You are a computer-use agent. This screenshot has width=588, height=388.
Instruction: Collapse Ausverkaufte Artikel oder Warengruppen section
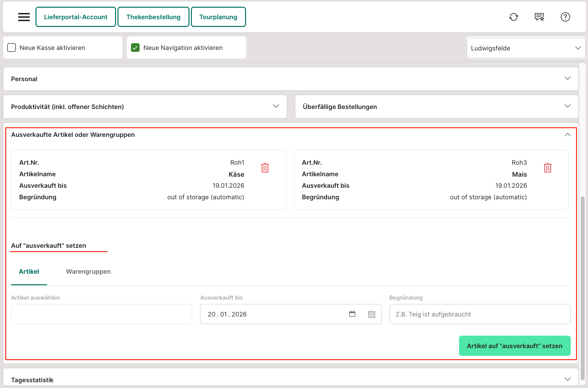pos(567,135)
